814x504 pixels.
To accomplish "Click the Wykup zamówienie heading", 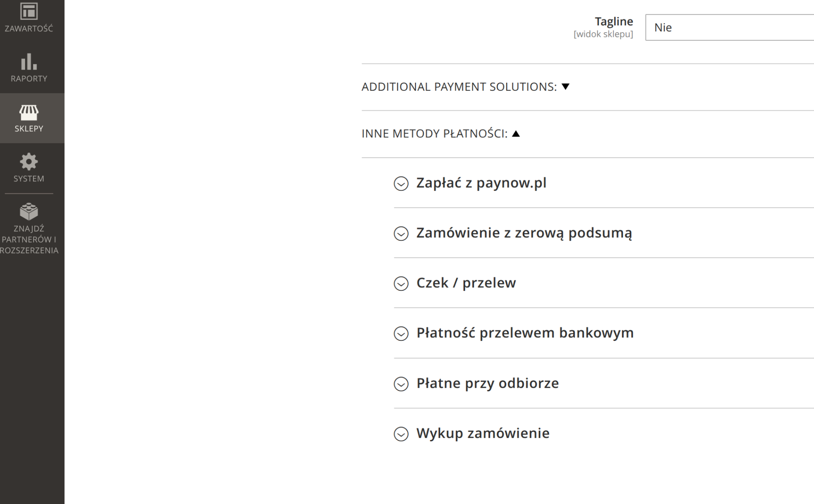I will tap(483, 433).
